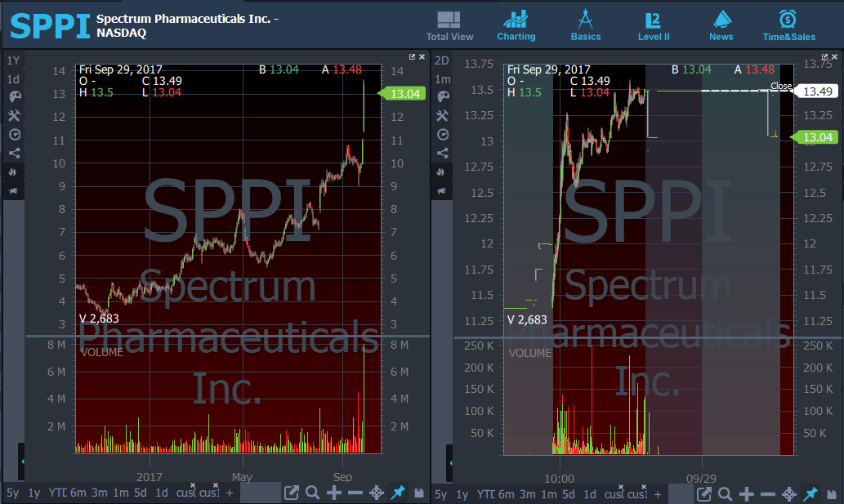Screen dimensions: 844x504
Task: Open 1m interval dropdown on right chart
Action: pyautogui.click(x=442, y=79)
